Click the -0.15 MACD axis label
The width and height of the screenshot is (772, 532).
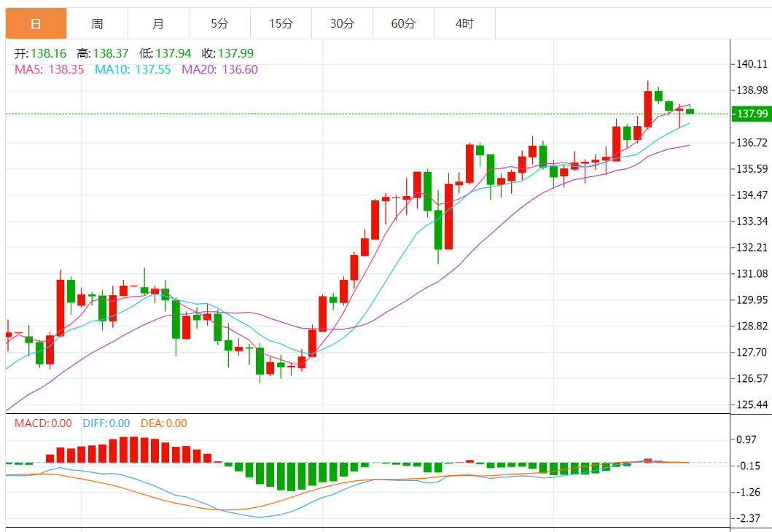coord(748,466)
